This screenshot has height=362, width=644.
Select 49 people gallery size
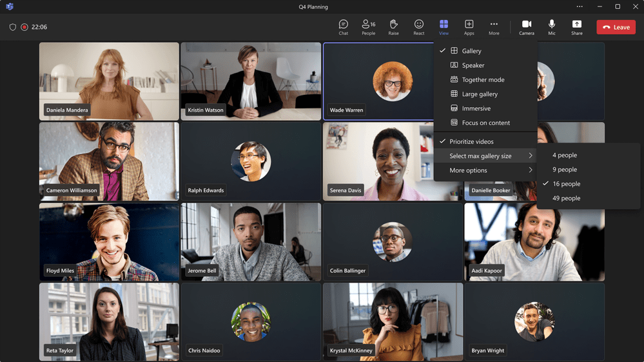pyautogui.click(x=566, y=198)
